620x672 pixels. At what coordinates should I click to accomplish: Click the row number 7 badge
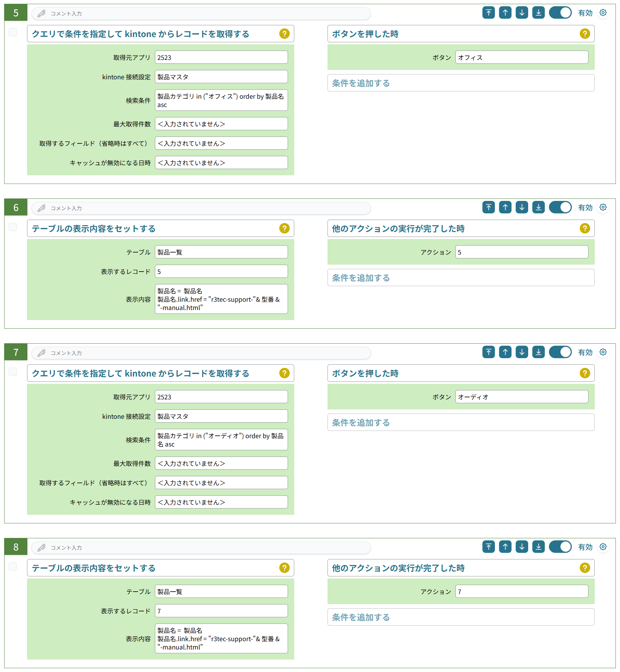pyautogui.click(x=16, y=352)
